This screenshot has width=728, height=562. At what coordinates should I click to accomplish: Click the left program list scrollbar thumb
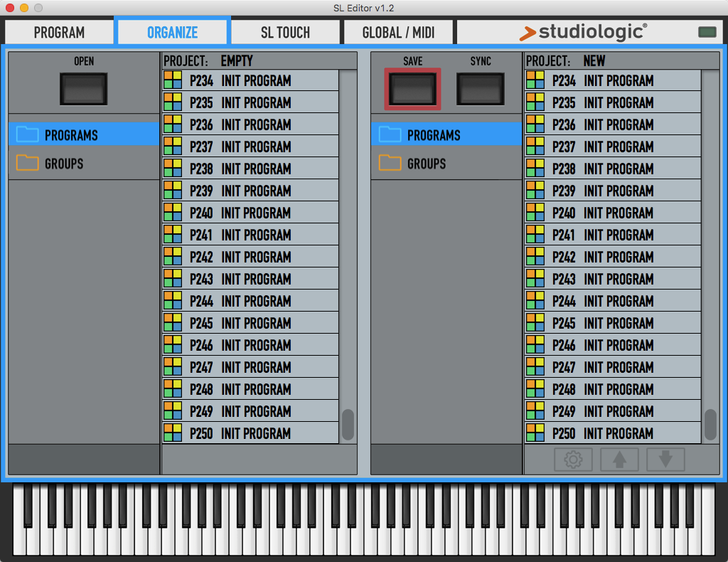(348, 425)
